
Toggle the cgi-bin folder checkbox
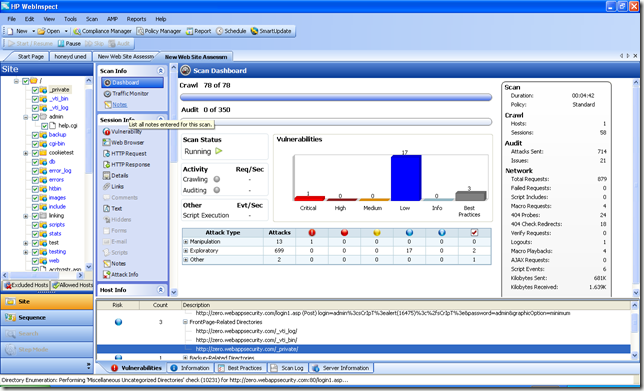[35, 144]
